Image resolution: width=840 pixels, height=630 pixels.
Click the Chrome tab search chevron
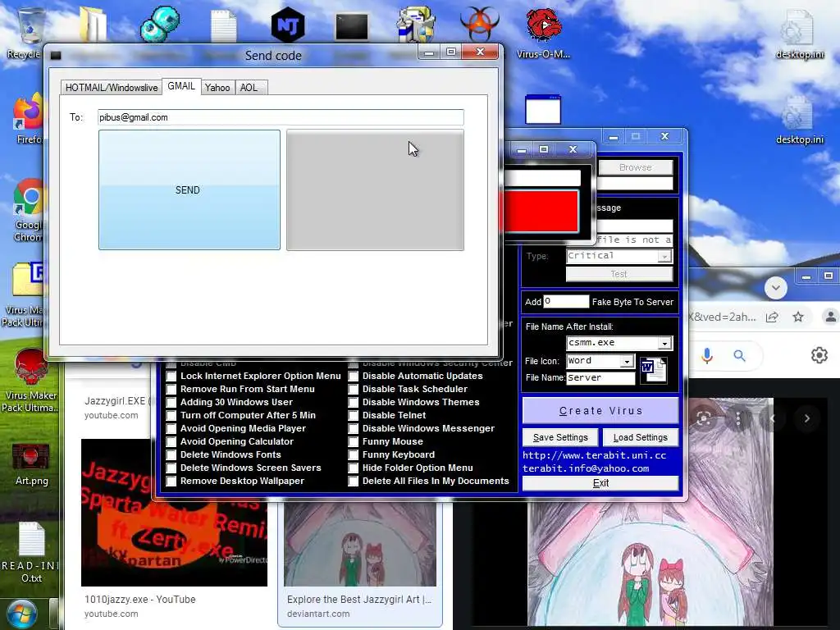(775, 288)
